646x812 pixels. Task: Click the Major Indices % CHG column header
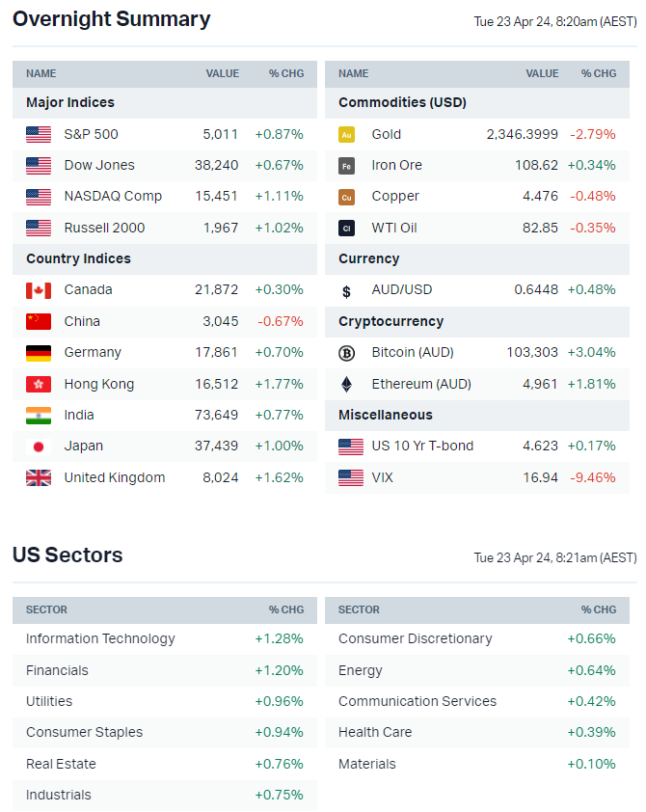pos(285,73)
